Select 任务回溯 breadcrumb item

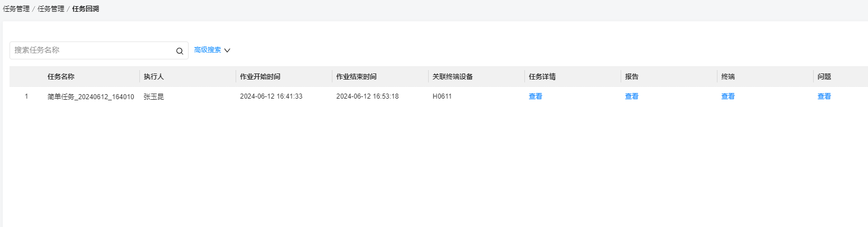86,9
